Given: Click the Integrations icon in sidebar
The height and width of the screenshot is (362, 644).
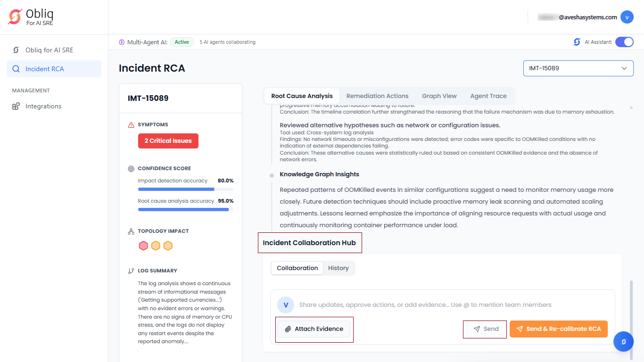Looking at the screenshot, I should pos(16,106).
